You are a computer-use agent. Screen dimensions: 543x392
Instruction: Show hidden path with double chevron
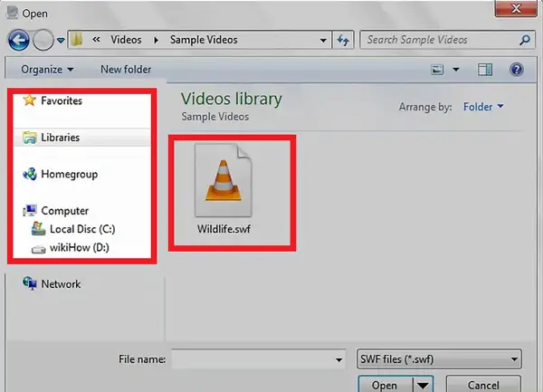(96, 40)
